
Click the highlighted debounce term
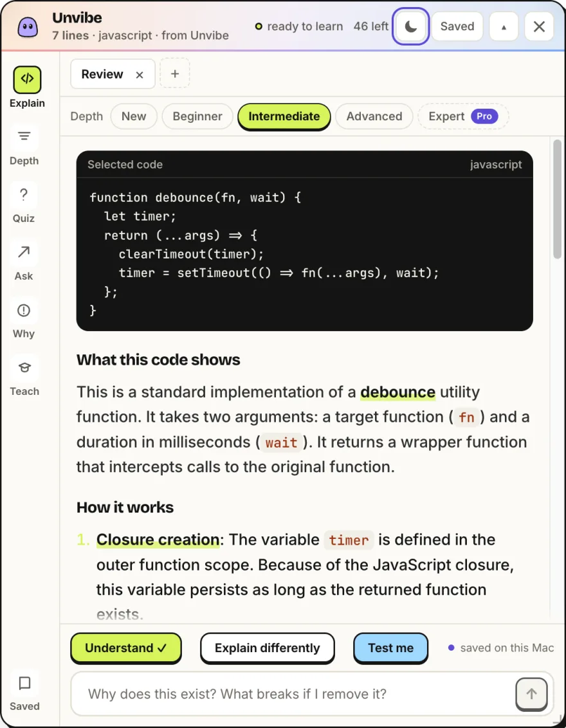[398, 392]
